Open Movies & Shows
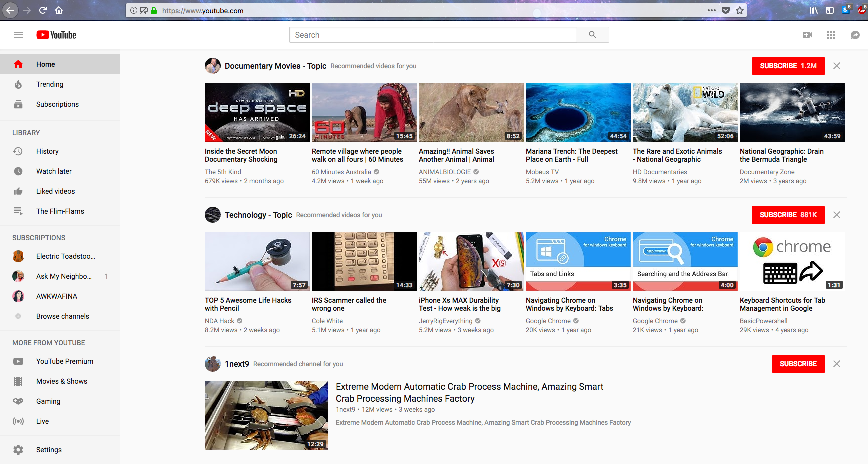 tap(60, 381)
